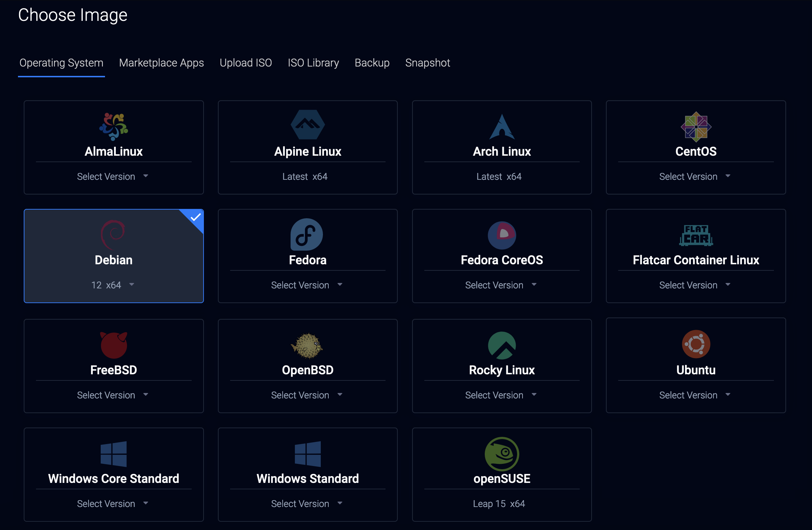Click the selected checkmark on Debian card
This screenshot has width=812, height=530.
(x=196, y=217)
